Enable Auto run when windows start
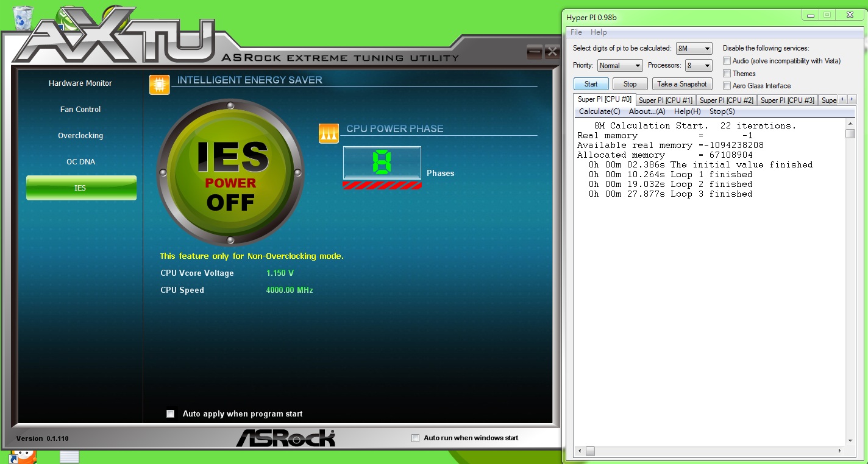The width and height of the screenshot is (868, 464). [x=416, y=438]
